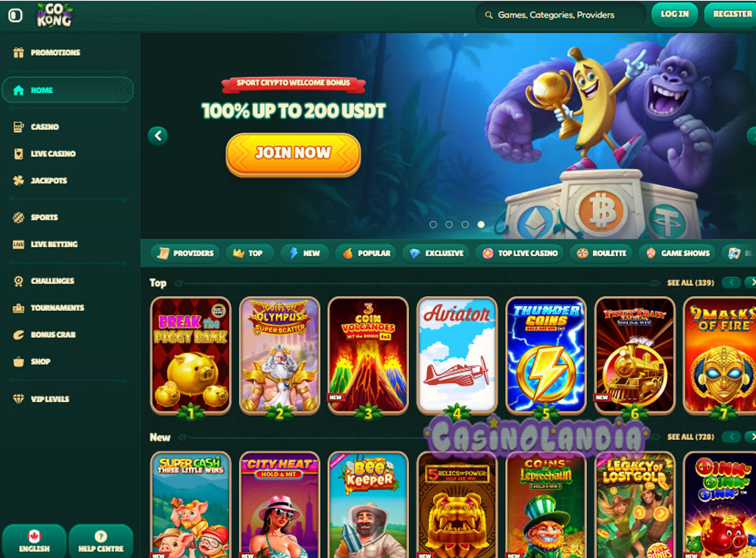Show the previous banner slide with the left arrow
This screenshot has height=558, width=756.
(x=157, y=135)
